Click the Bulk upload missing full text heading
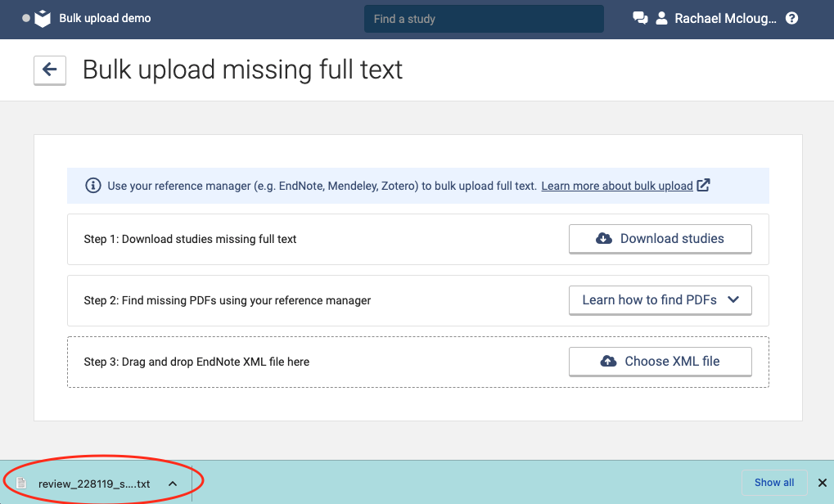Screen dimensions: 834x504 coord(242,70)
